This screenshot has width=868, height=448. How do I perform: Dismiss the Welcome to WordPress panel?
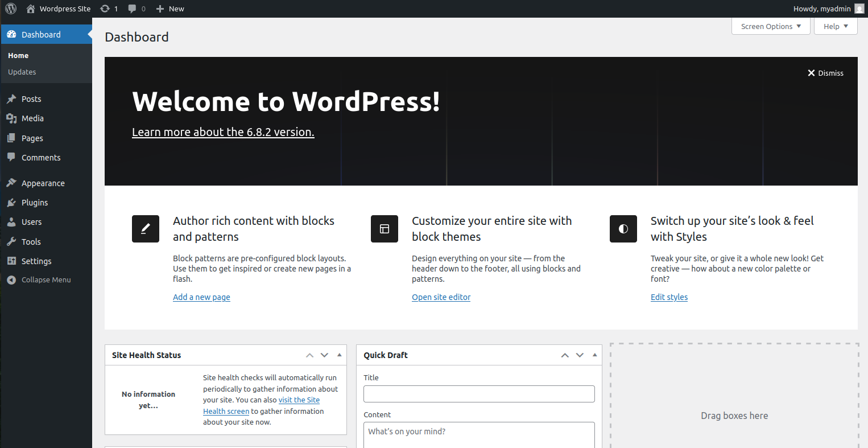[825, 73]
